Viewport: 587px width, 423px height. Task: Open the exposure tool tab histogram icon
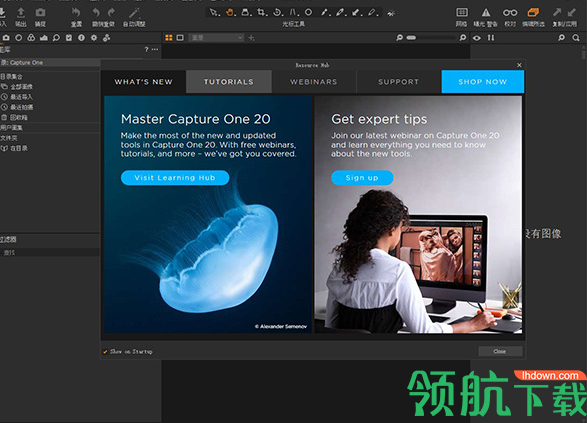(44, 38)
